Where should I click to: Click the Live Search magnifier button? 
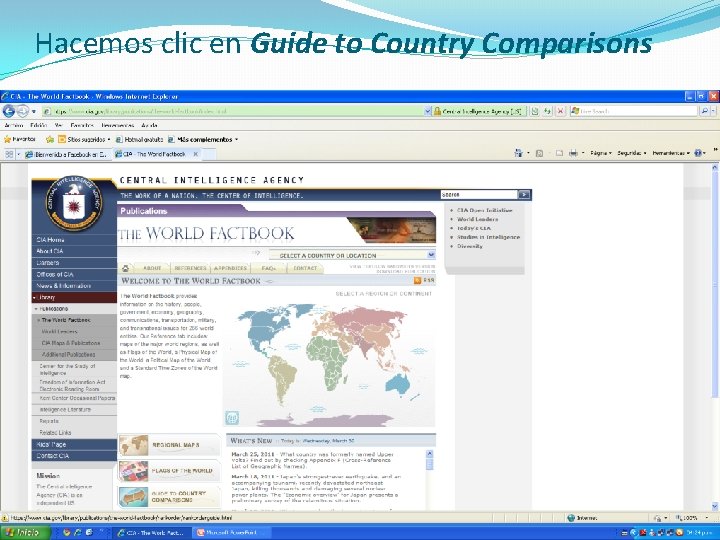click(x=705, y=111)
